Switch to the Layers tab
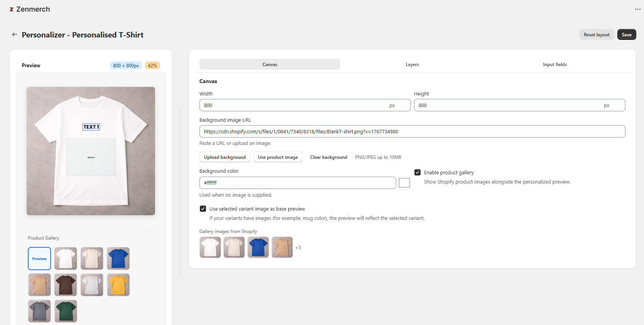The height and width of the screenshot is (325, 644). coord(412,65)
